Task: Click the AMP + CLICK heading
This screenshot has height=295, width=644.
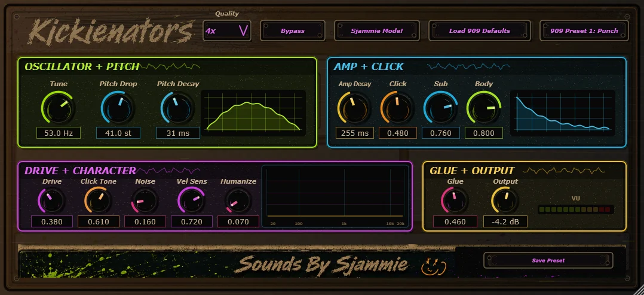Action: coord(369,66)
